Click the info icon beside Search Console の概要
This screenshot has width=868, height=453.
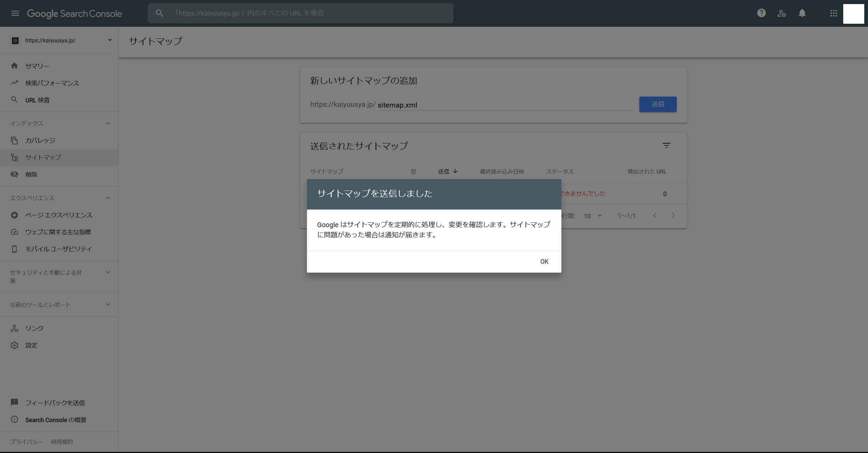(x=14, y=419)
